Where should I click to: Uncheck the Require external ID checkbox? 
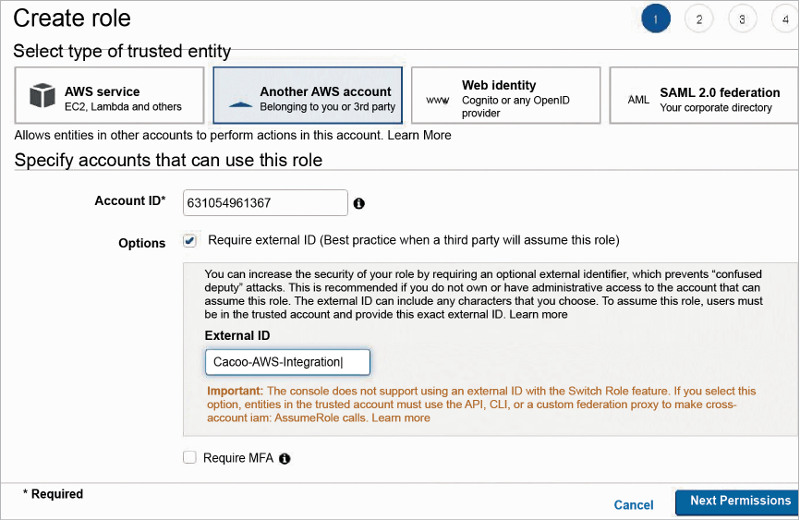[x=190, y=241]
